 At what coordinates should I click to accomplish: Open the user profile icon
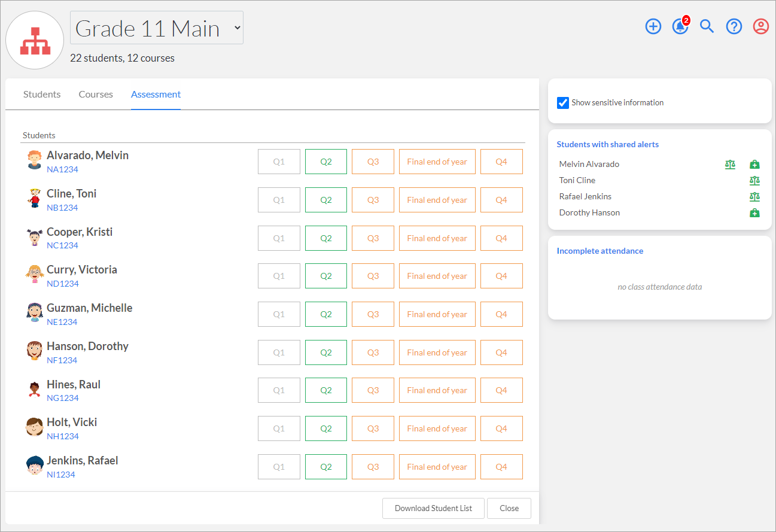(x=761, y=26)
